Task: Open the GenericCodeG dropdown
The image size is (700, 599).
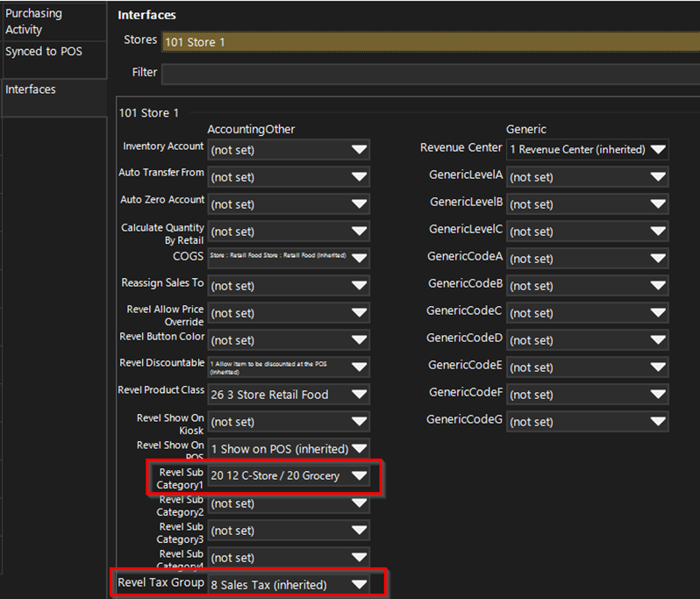Action: click(x=587, y=422)
